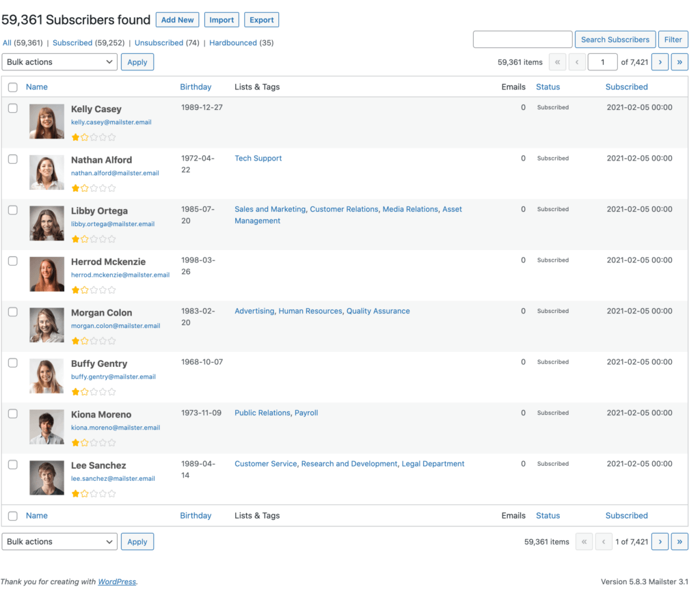Click the search subscribers text field
The image size is (700, 593).
522,40
